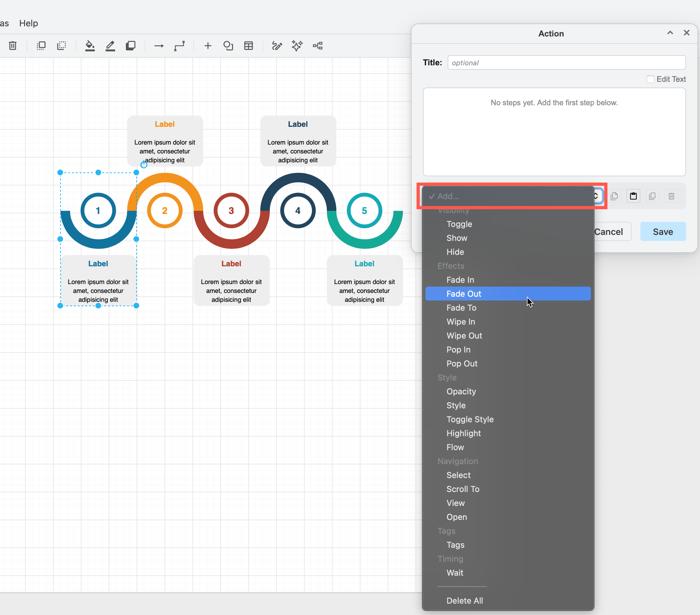Close the Action dialog
This screenshot has width=700, height=615.
[x=687, y=33]
